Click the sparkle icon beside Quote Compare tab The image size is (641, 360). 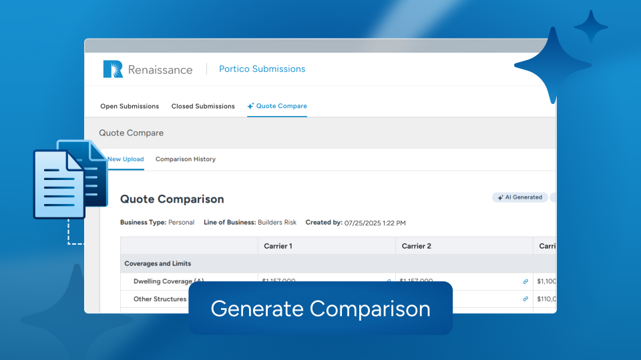point(251,106)
